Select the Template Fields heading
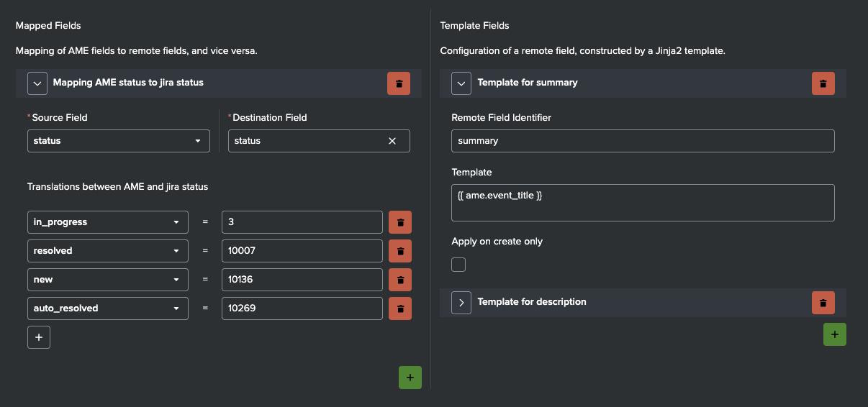 coord(474,26)
